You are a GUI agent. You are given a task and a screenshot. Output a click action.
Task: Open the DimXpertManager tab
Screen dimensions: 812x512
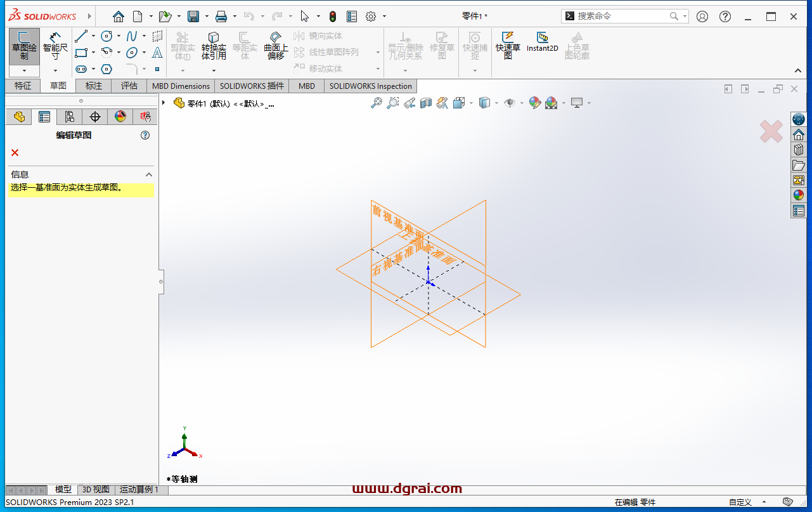(x=95, y=117)
